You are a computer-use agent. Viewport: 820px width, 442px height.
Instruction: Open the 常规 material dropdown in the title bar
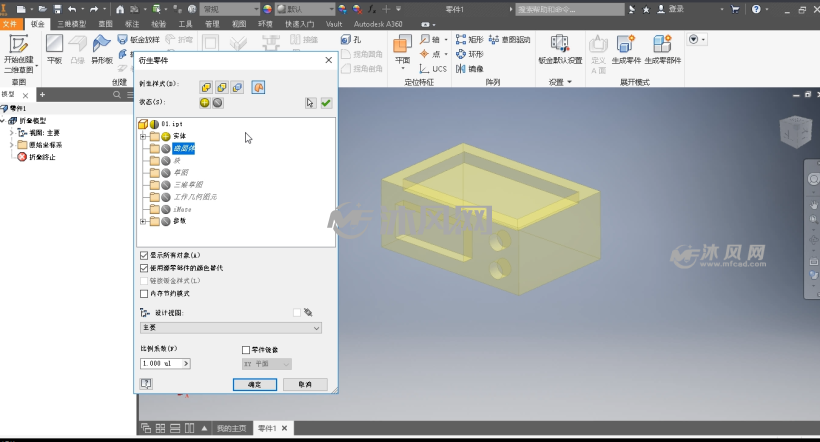(230, 9)
